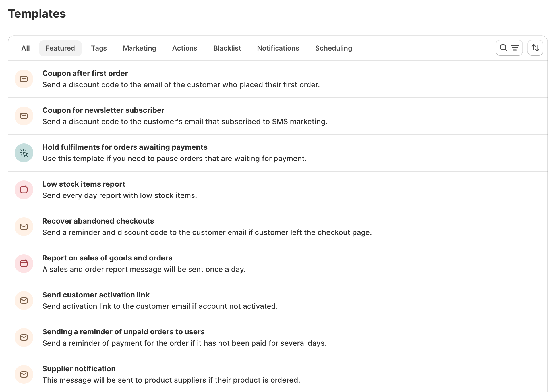The image size is (555, 392).
Task: Open the Blacklist templates tab
Action: pyautogui.click(x=227, y=48)
